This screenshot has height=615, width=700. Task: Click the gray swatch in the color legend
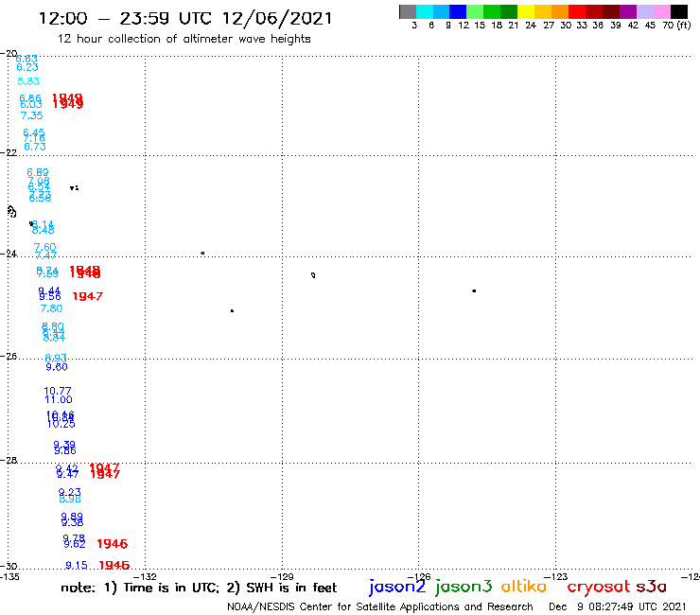pyautogui.click(x=408, y=11)
